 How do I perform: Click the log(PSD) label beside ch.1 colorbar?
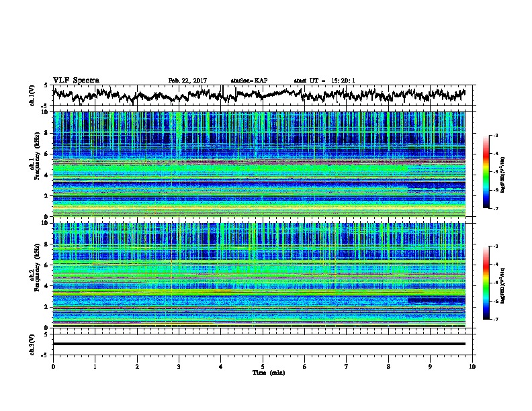[503, 175]
